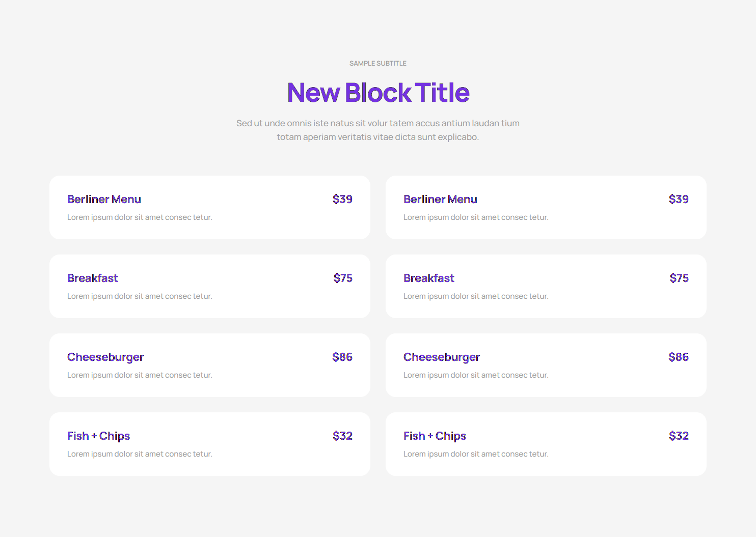
Task: Select the Breakfast title in right column
Action: [428, 278]
